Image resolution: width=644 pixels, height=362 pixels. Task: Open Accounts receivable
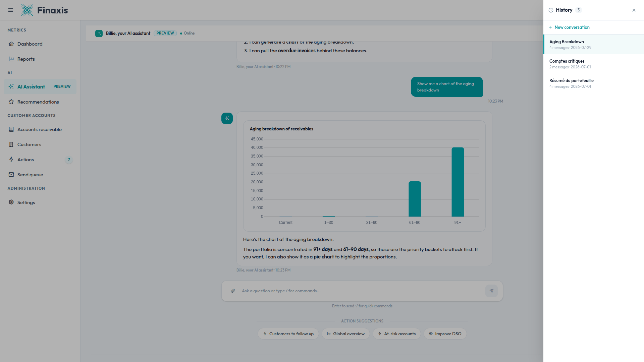coord(40,129)
